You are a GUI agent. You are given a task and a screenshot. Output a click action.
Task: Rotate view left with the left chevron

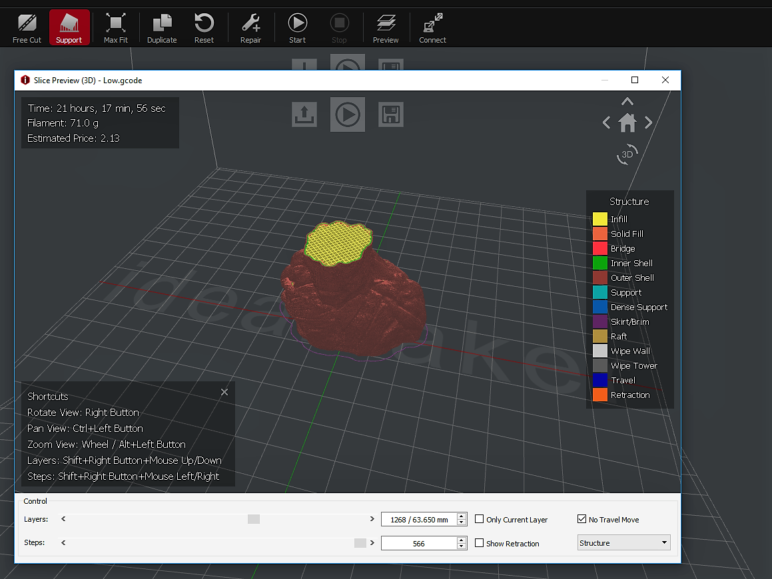(607, 123)
